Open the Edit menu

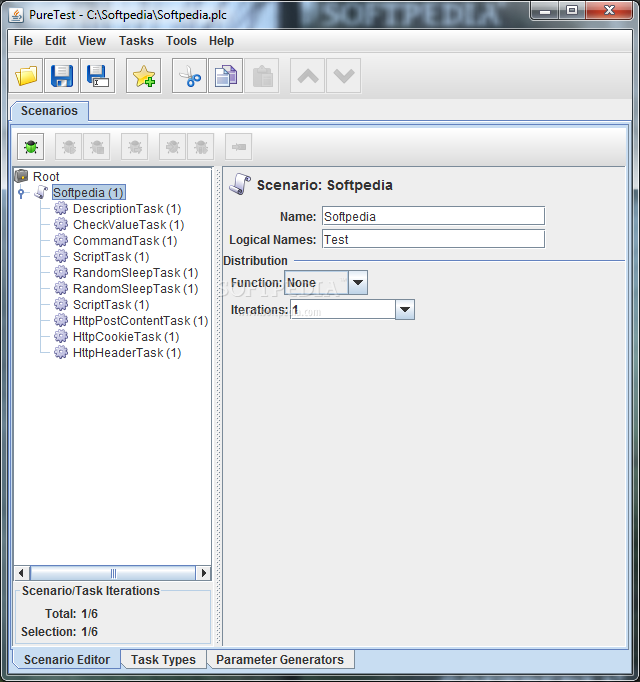55,41
